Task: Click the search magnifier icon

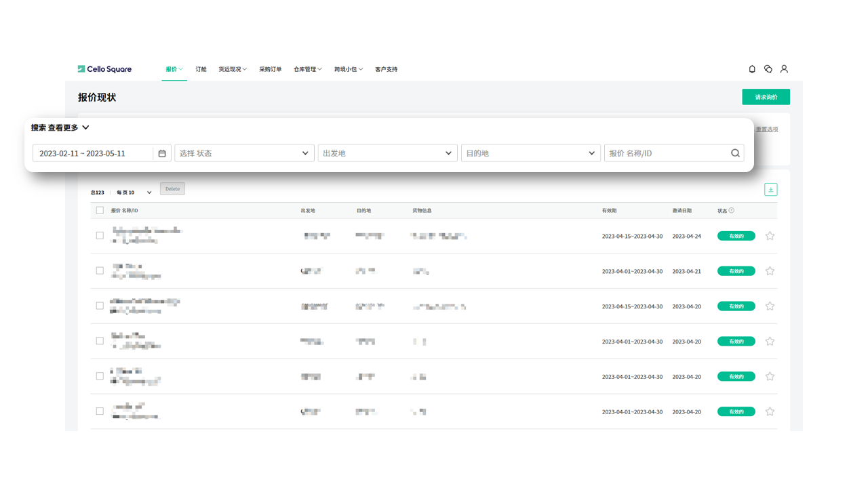Action: [x=735, y=153]
